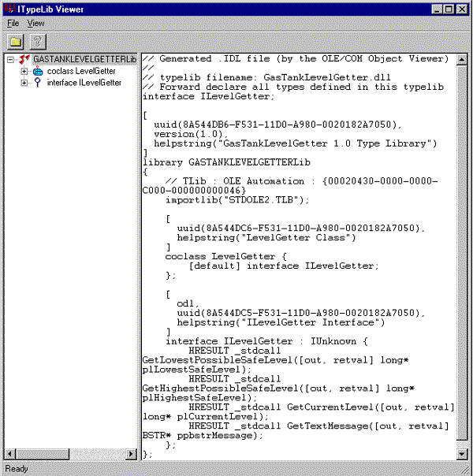Select the GASTANKLEVELGETTERLib tree item label
The width and height of the screenshot is (473, 476).
pyautogui.click(x=84, y=60)
